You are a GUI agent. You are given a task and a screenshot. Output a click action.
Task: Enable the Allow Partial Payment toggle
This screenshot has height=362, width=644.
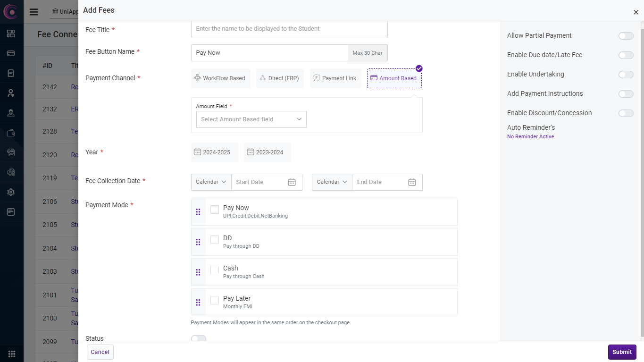tap(626, 36)
